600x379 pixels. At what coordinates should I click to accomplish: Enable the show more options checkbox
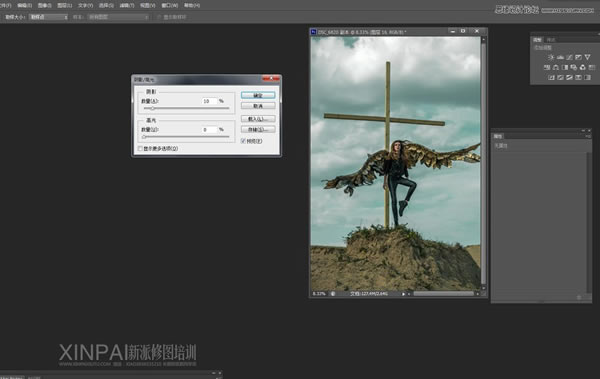click(140, 149)
